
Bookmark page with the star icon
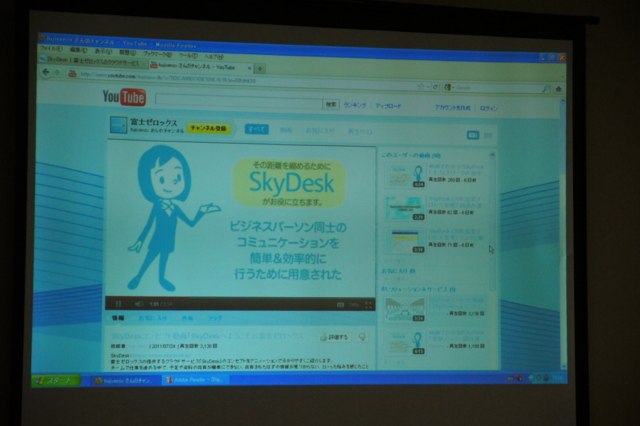pos(421,87)
